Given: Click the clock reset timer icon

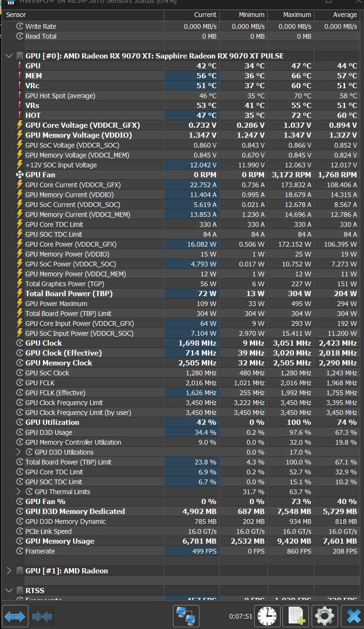Looking at the screenshot, I should (268, 616).
